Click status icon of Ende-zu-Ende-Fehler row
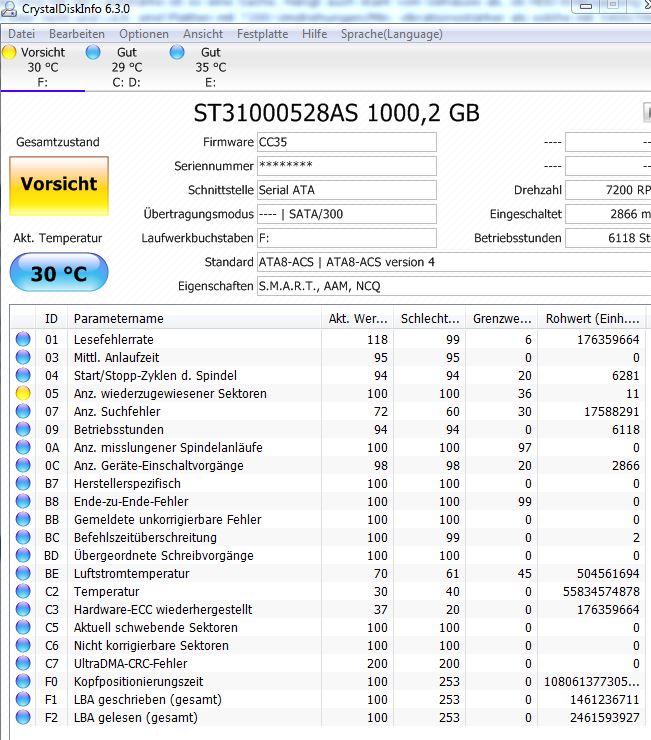The height and width of the screenshot is (740, 651). (x=23, y=501)
